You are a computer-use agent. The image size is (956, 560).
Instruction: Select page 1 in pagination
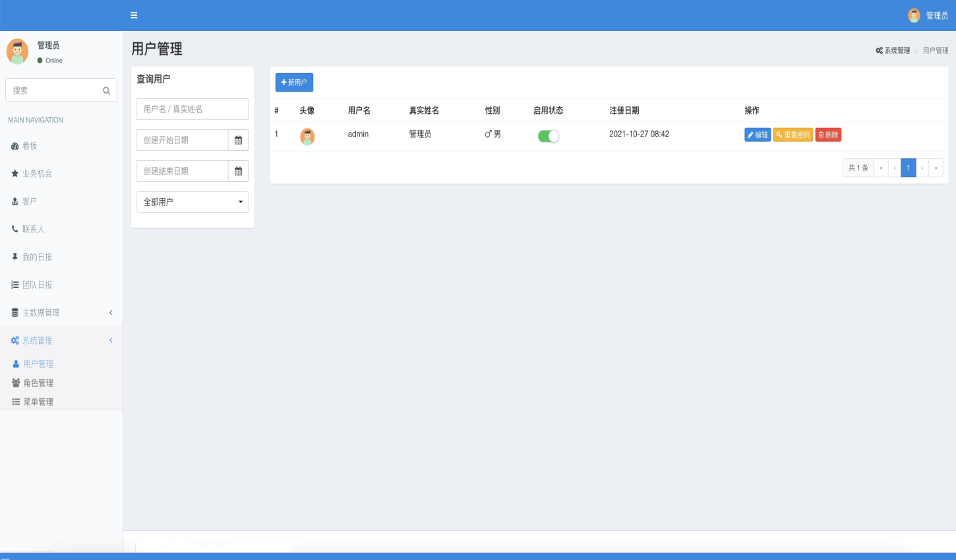909,168
